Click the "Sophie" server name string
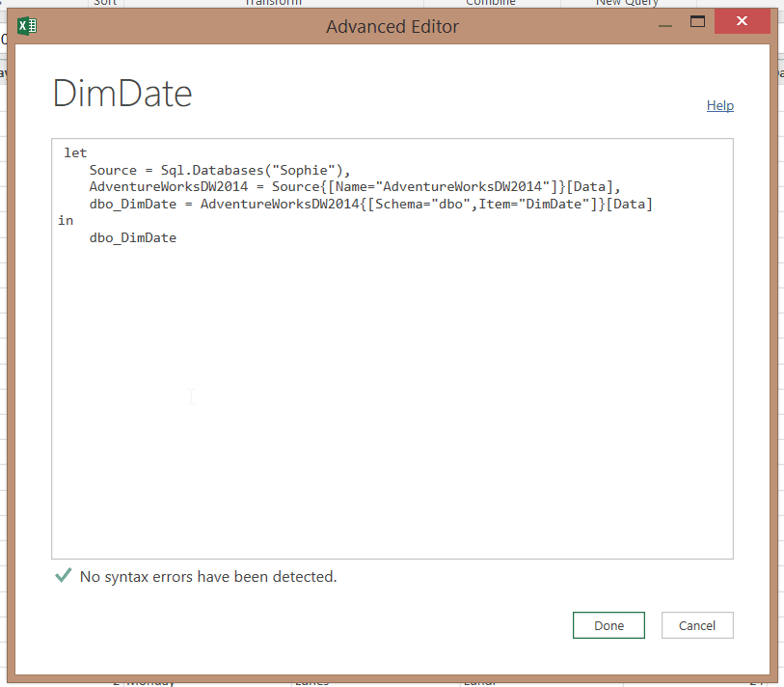 click(x=311, y=171)
